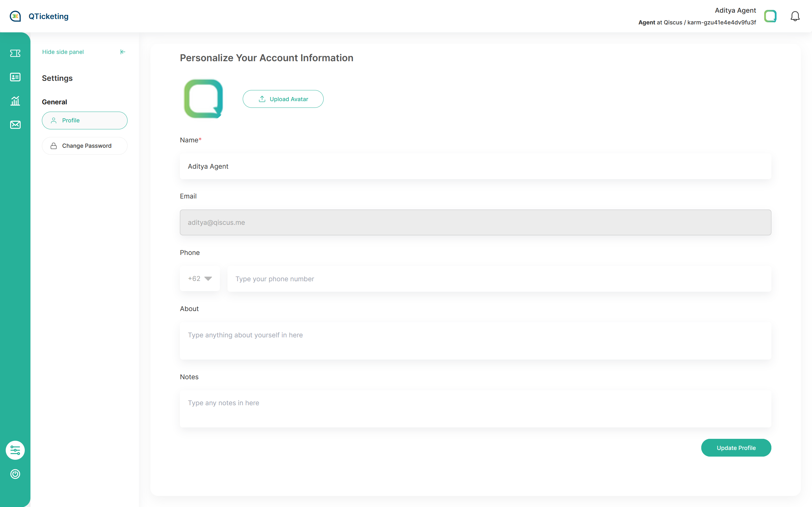Select the Profile settings item

point(84,120)
